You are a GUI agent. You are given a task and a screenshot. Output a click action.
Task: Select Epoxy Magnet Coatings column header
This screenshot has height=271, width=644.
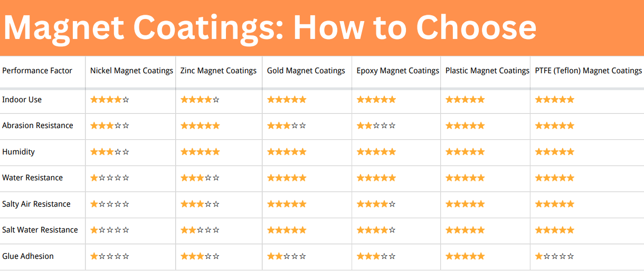point(398,71)
